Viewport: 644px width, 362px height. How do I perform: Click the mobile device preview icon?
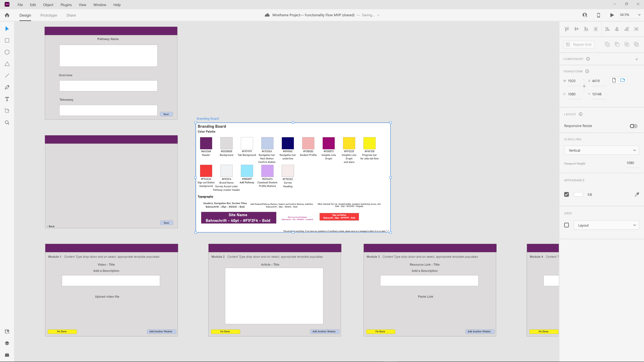[x=599, y=15]
